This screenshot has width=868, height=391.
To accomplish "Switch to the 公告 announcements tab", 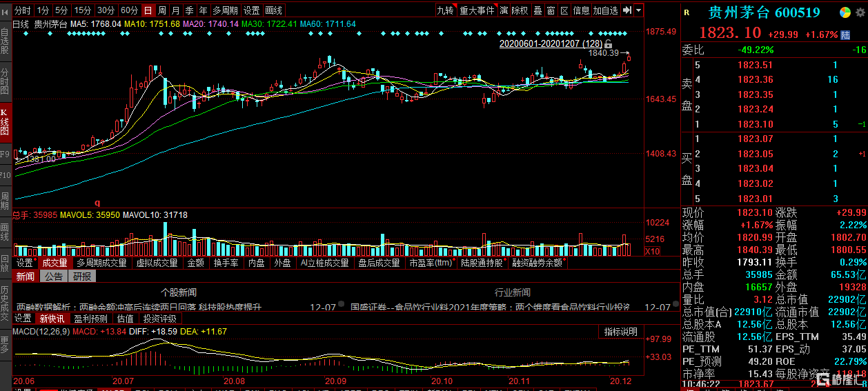I will tap(53, 277).
